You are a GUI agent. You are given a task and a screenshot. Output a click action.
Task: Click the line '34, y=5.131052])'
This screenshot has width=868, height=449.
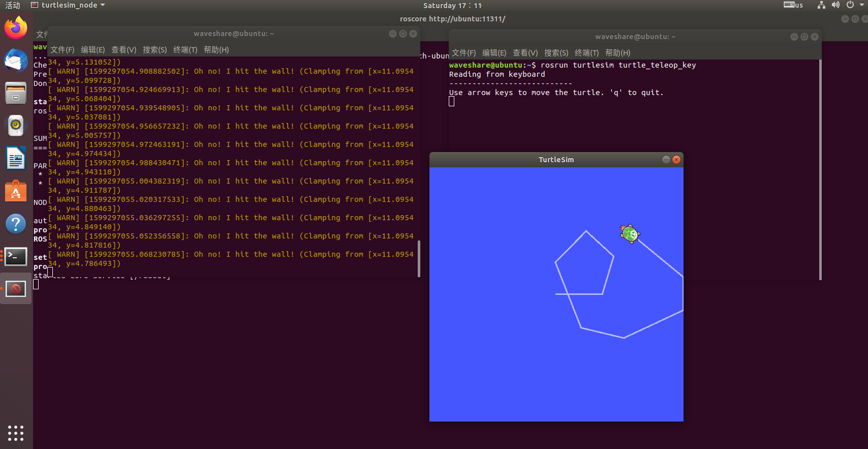pyautogui.click(x=84, y=62)
